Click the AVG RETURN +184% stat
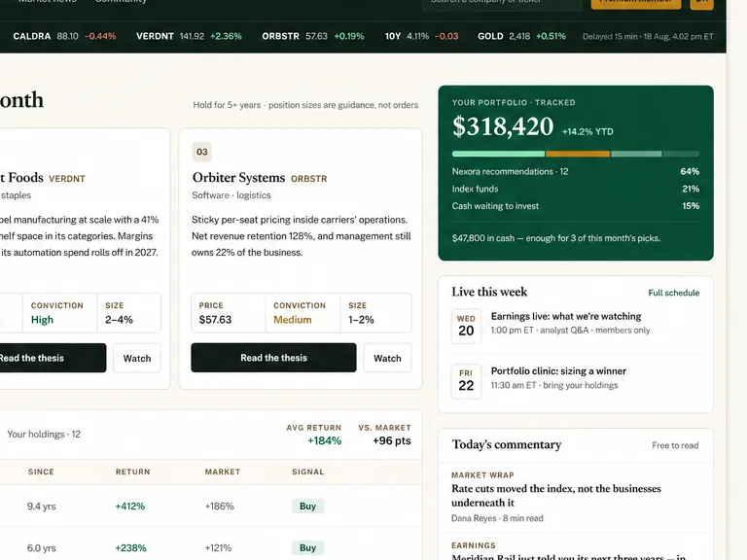Image resolution: width=747 pixels, height=560 pixels. 314,435
